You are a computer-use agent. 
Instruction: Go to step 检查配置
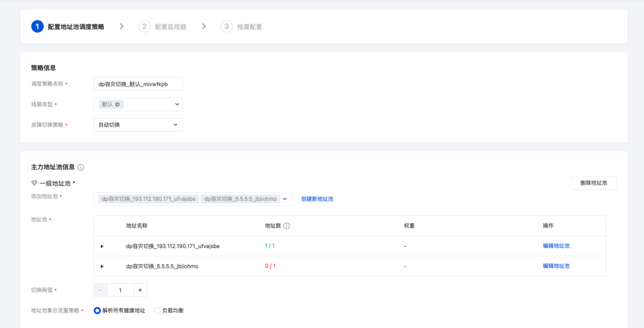tap(249, 27)
